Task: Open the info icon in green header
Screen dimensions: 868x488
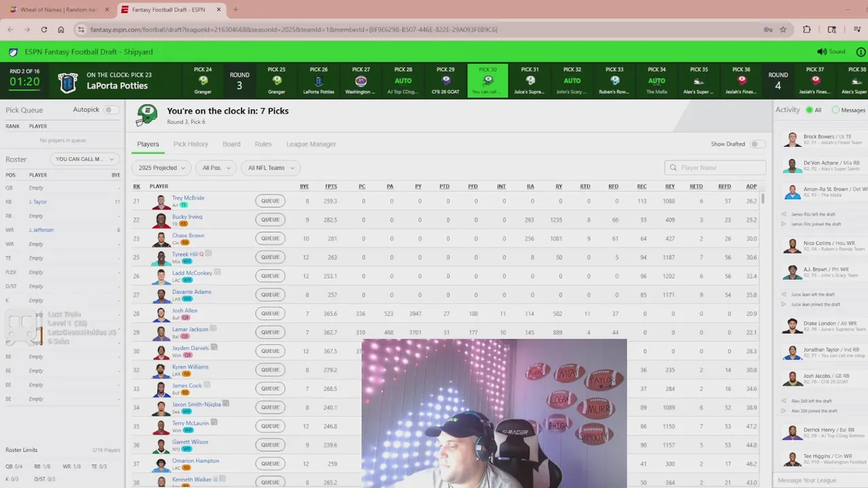Action: 861,52
